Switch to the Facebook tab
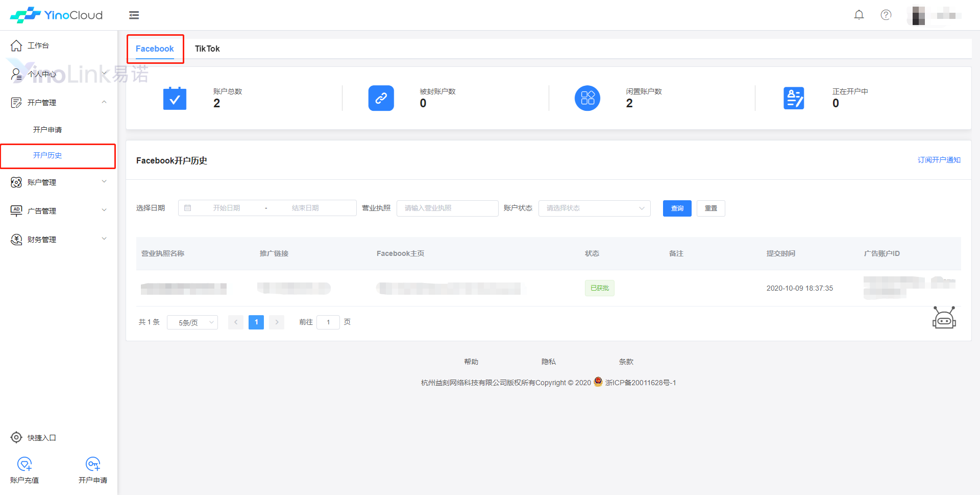This screenshot has width=980, height=495. click(x=155, y=49)
